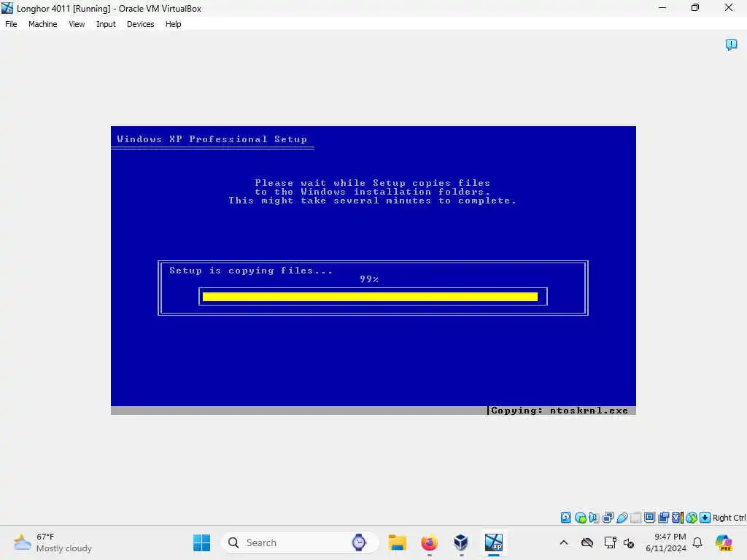Click the hard disk activity indicator

(x=565, y=517)
